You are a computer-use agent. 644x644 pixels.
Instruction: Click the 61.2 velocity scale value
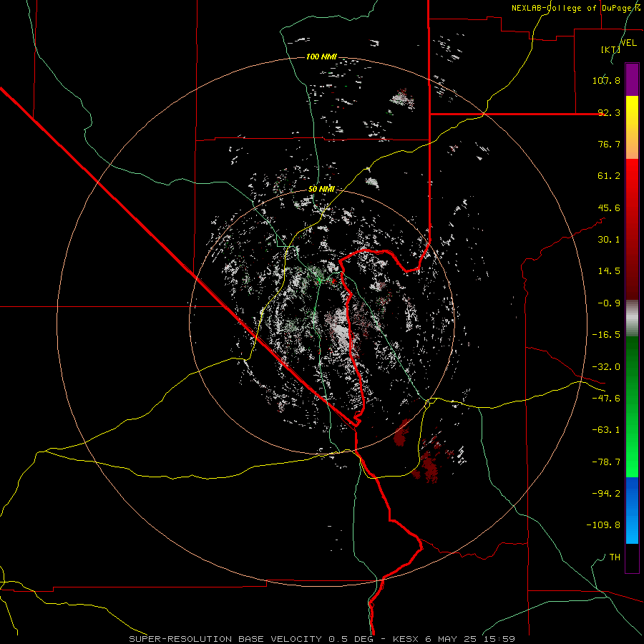tap(609, 176)
